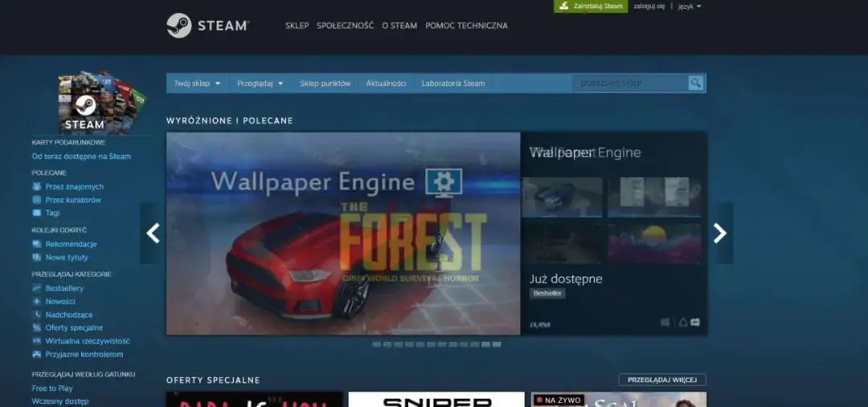This screenshot has height=407, width=868.
Task: Open the język language dropdown
Action: 689,6
